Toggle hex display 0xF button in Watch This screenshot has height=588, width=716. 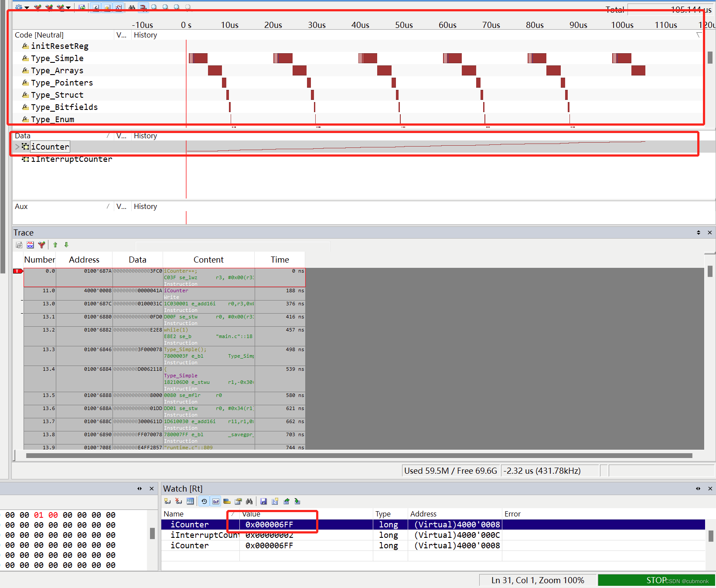point(216,502)
